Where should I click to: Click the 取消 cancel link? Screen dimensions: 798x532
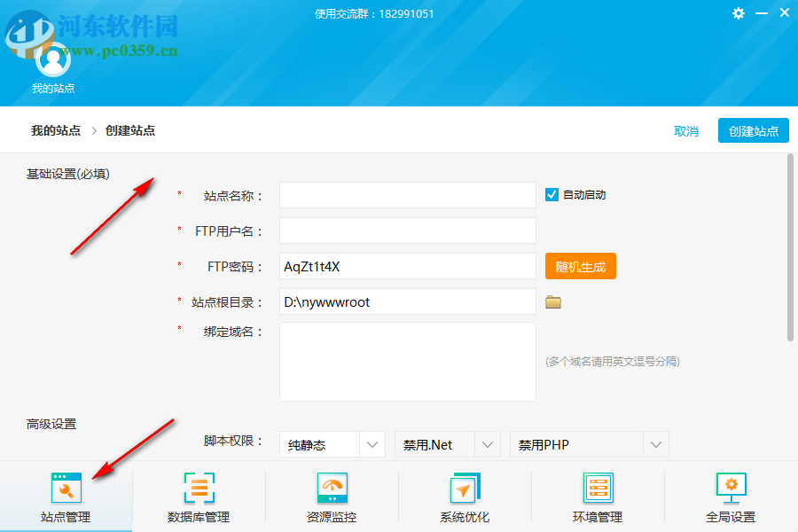click(686, 131)
